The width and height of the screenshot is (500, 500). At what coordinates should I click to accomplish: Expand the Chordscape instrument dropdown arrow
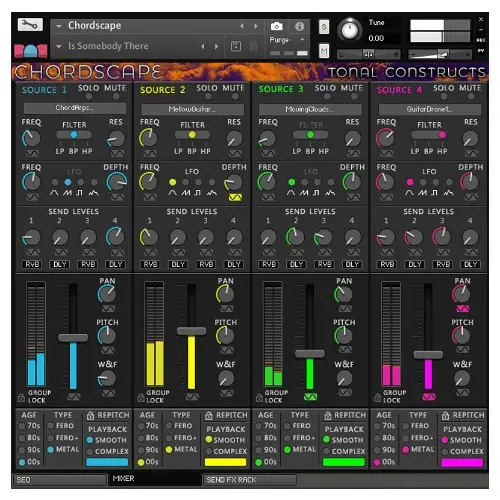[x=59, y=26]
